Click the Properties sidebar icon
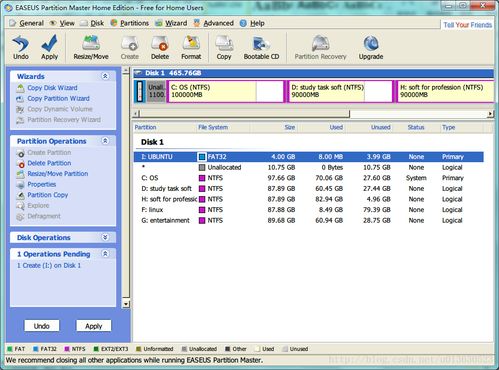Viewport: 499px width, 370px height. tap(21, 185)
